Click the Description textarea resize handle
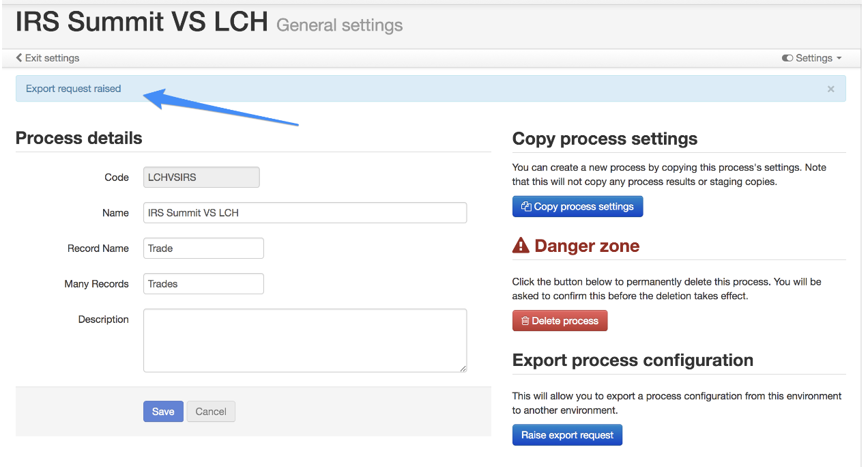The height and width of the screenshot is (467, 868). 463,368
